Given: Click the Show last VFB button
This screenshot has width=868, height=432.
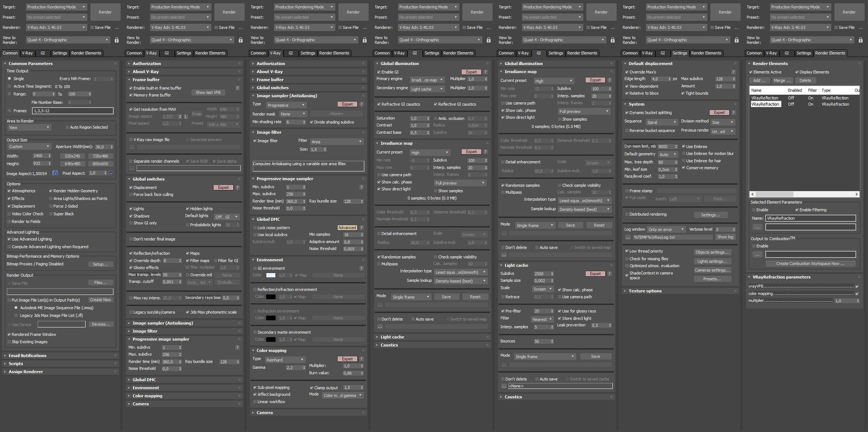Looking at the screenshot, I should 208,92.
